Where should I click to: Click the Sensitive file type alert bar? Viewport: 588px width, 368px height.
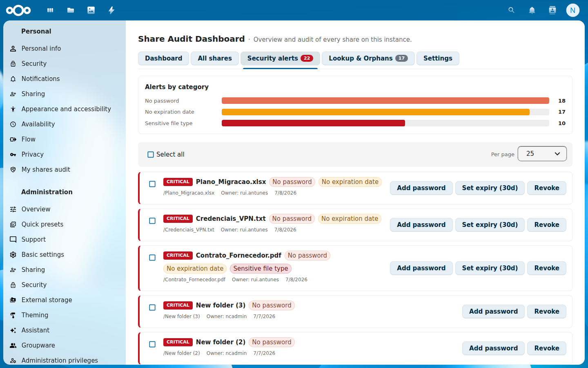(x=313, y=123)
